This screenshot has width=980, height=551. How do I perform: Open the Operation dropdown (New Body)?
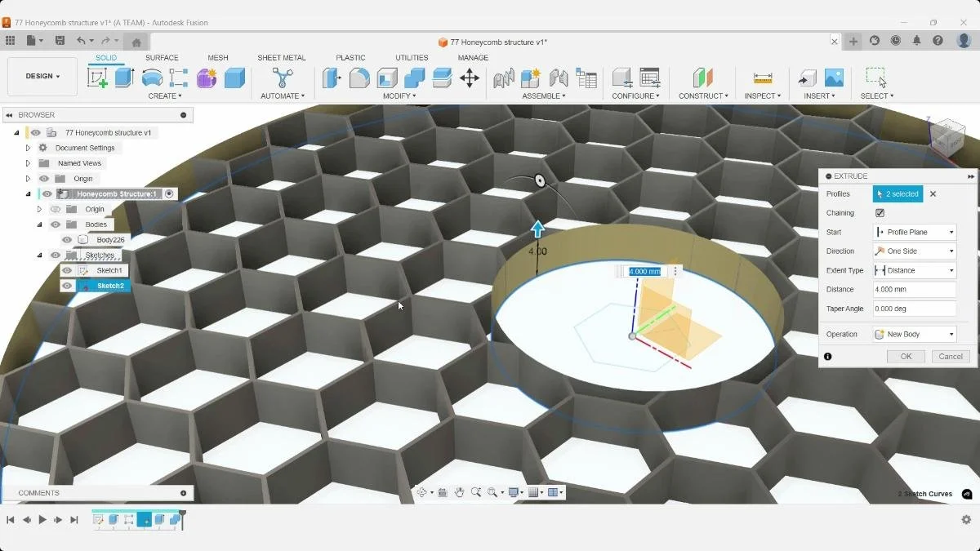click(x=915, y=334)
